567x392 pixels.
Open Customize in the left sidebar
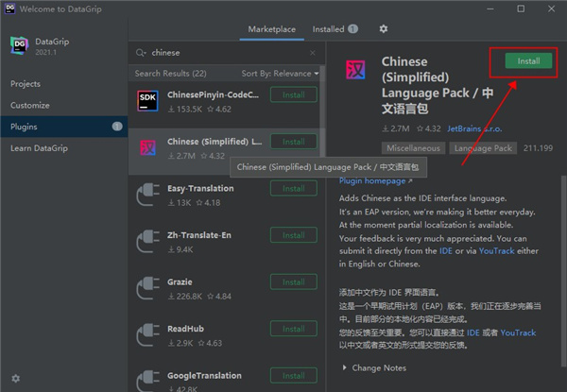coord(30,105)
